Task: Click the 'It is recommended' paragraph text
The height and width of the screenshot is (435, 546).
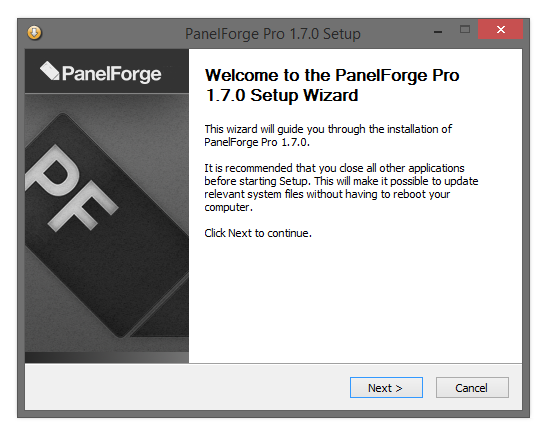Action: [x=341, y=187]
